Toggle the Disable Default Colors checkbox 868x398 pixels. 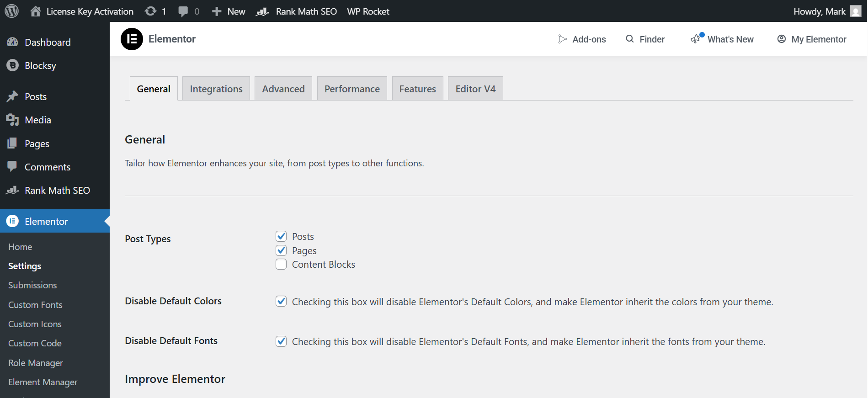click(x=281, y=302)
